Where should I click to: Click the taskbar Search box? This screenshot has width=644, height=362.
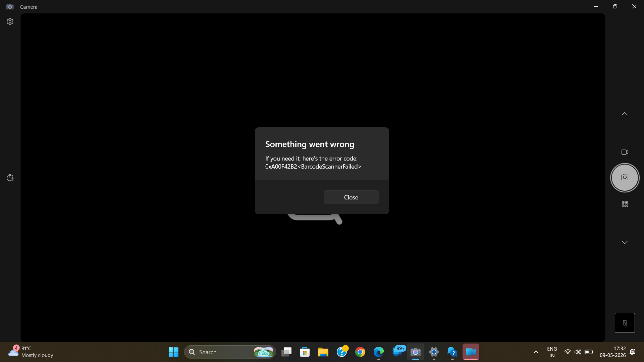(x=230, y=352)
